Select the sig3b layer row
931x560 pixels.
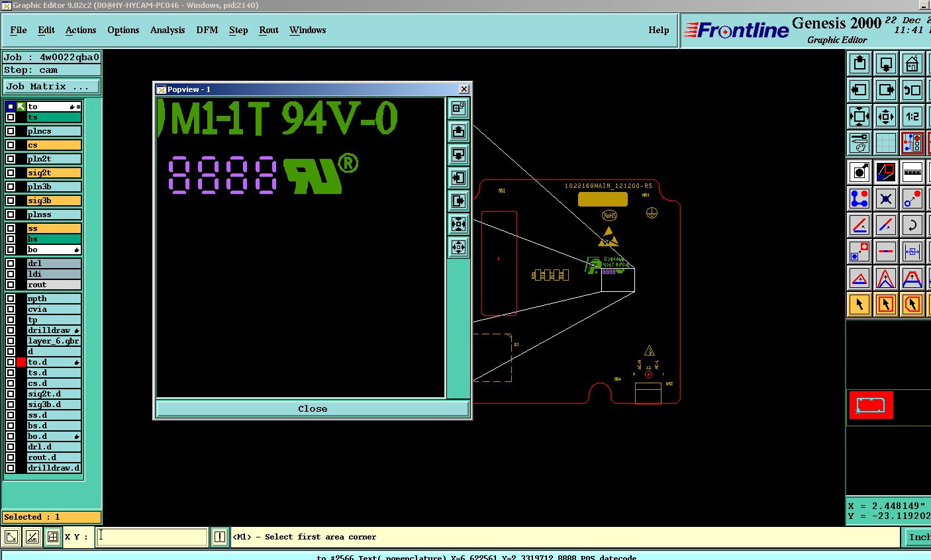(x=54, y=201)
